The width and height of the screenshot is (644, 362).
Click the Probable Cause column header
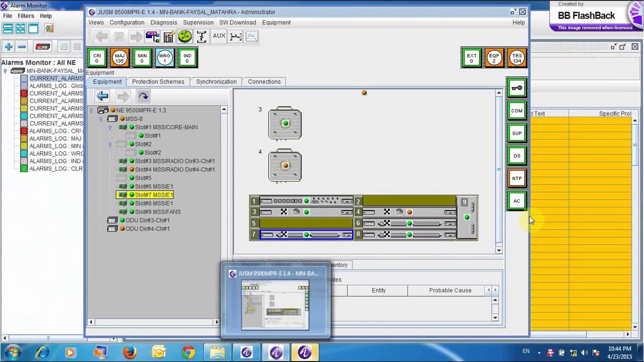(x=450, y=291)
